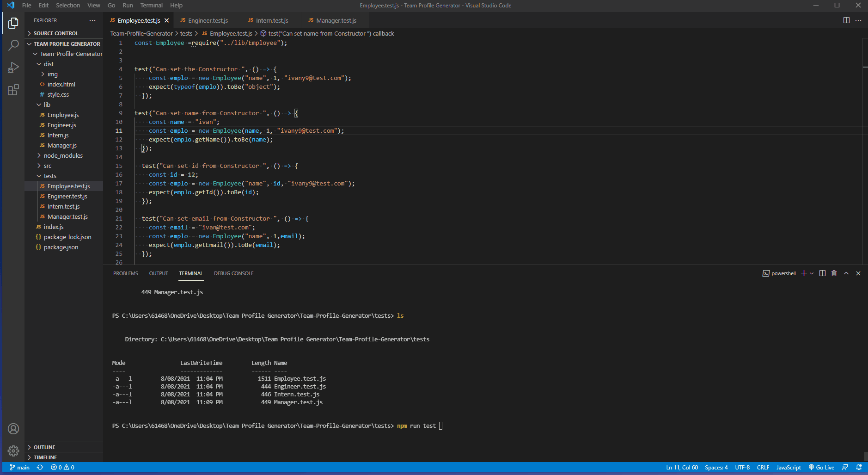Create a new terminal with the plus icon

click(804, 273)
